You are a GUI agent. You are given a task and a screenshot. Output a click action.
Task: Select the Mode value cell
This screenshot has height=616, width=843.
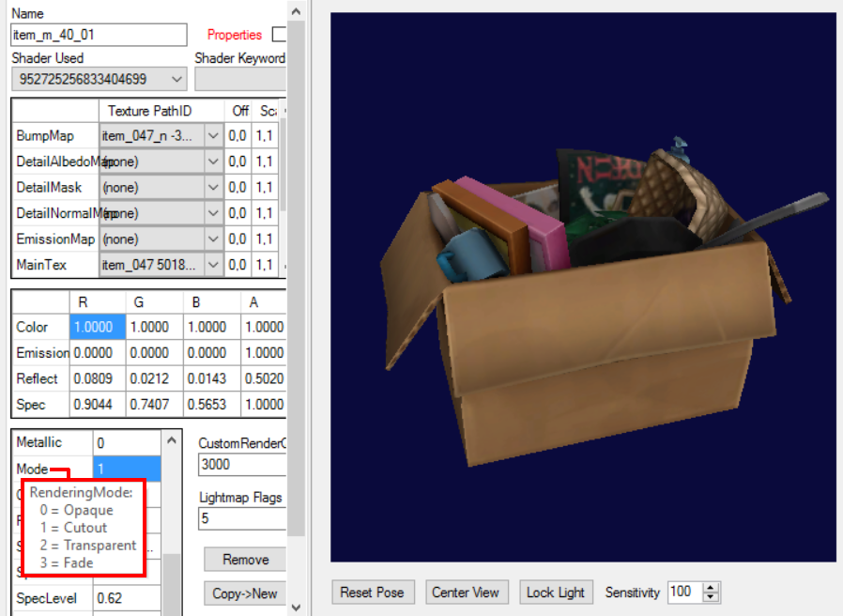pos(127,469)
